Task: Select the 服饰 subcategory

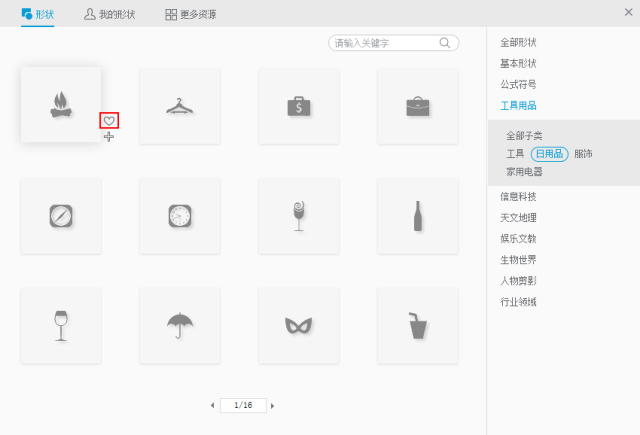Action: pyautogui.click(x=583, y=154)
